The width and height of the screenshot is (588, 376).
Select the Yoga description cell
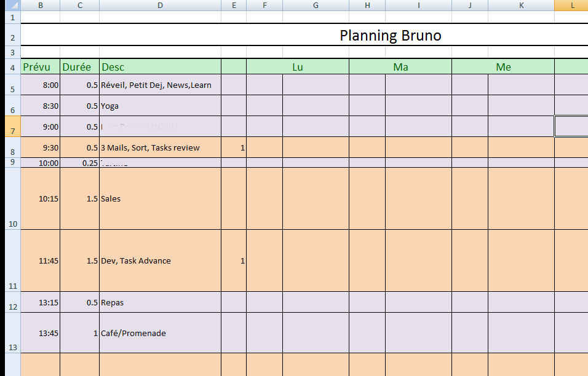(x=160, y=106)
